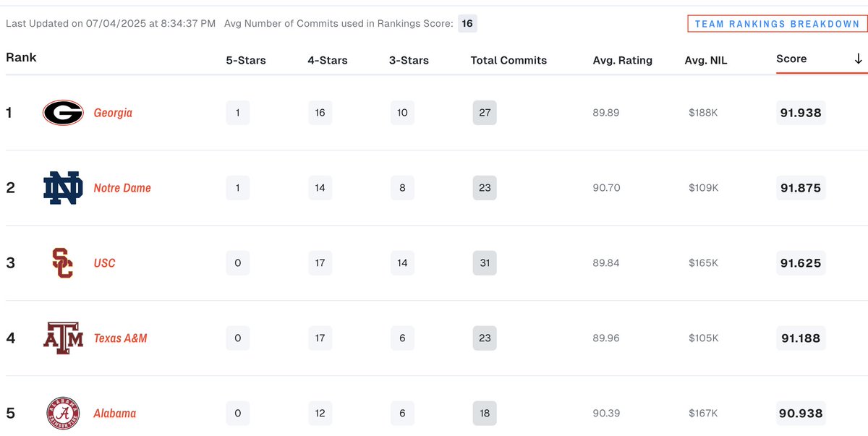Image resolution: width=868 pixels, height=436 pixels.
Task: Follow the USC team link
Action: [x=104, y=263]
